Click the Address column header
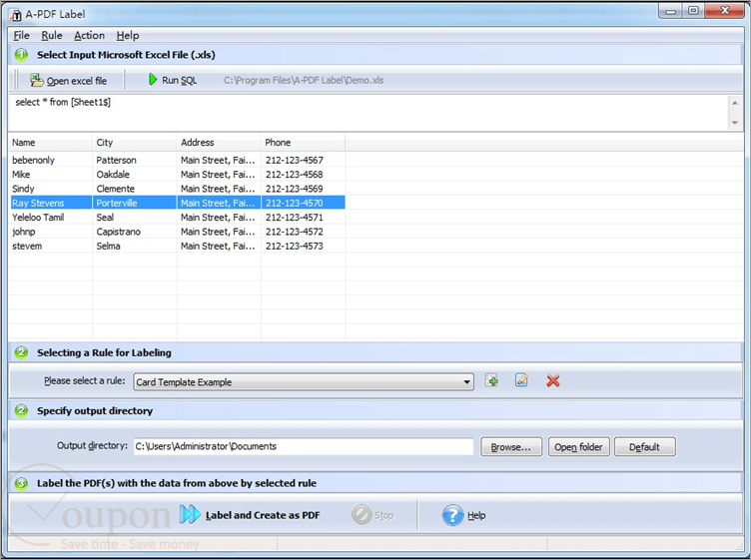Screen dimensions: 751x560 tap(219, 143)
